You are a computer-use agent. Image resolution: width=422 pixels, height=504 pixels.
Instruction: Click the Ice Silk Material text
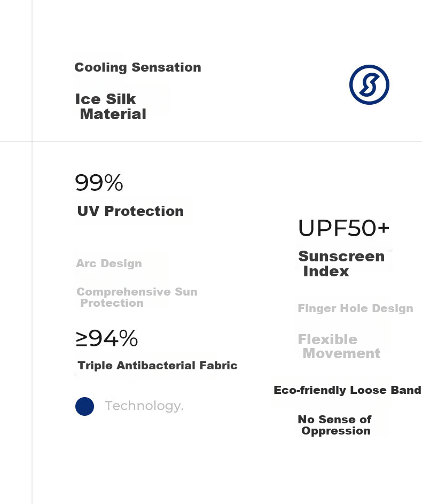tap(111, 106)
